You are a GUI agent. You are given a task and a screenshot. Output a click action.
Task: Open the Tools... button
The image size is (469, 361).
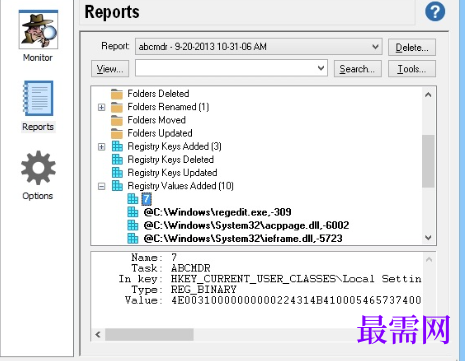[x=412, y=69]
